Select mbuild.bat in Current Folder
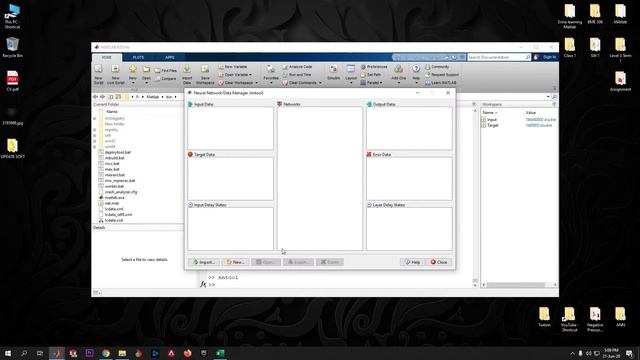 coord(114,158)
